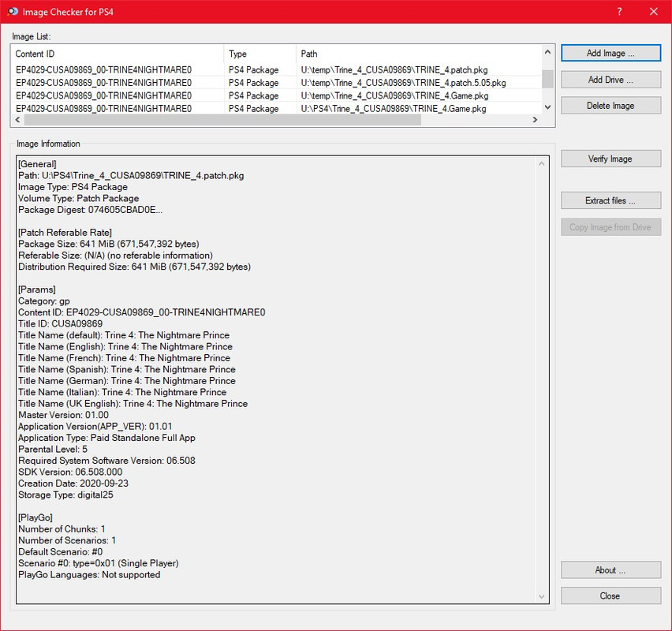Viewport: 672px width, 631px height.
Task: Select the U:\PS4 TRINE_4.Game.pkg row
Action: coord(276,109)
